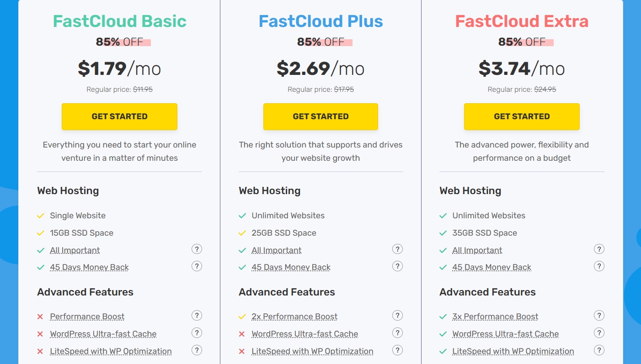
Task: Click help icon beside Plus 45 Days Money Back
Action: click(x=398, y=266)
